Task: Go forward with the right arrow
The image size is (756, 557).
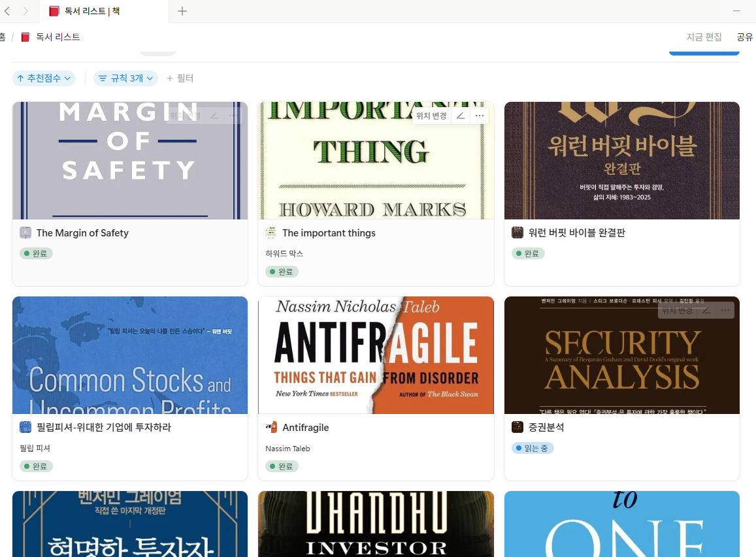Action: [x=25, y=11]
